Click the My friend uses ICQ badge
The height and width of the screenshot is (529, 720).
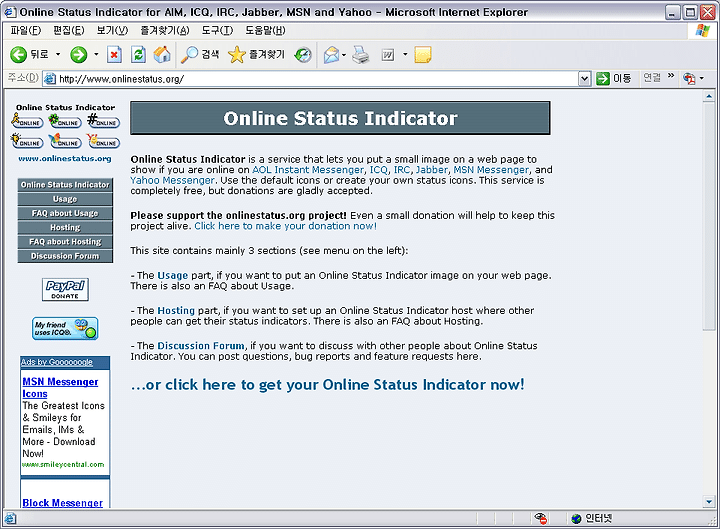tap(65, 328)
